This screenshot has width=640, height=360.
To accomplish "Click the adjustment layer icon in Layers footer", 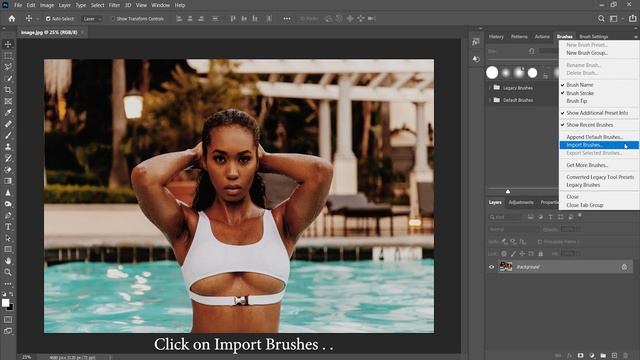I will [x=592, y=356].
